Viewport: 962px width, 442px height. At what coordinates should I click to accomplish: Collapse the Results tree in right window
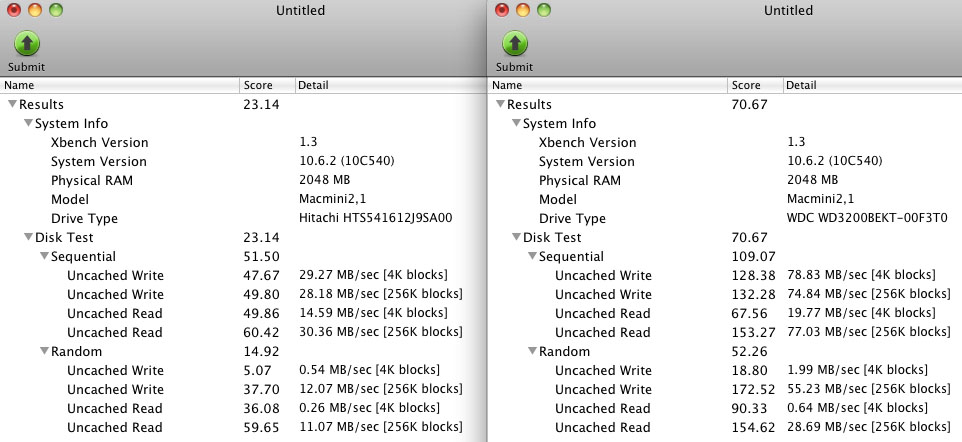[500, 104]
